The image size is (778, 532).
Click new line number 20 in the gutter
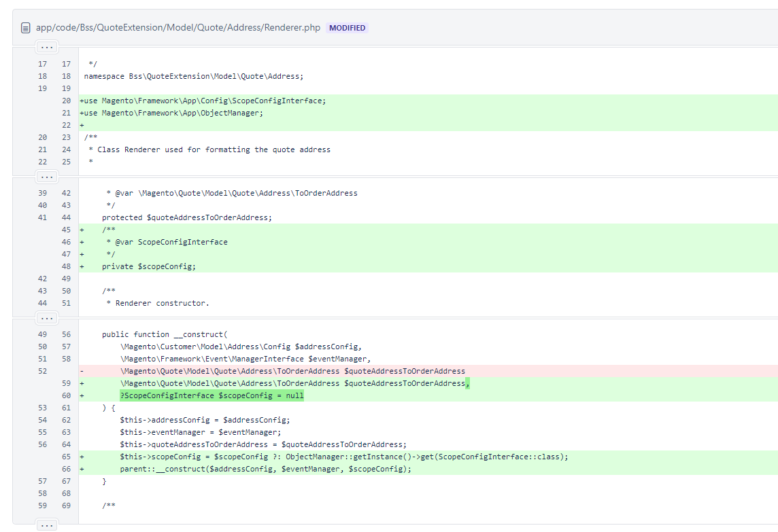[x=66, y=101]
